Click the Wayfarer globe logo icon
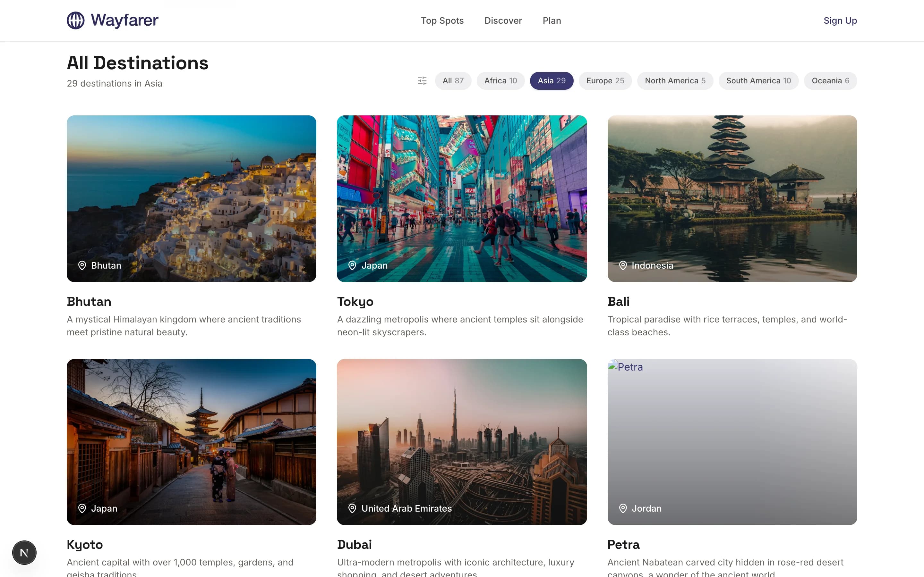Viewport: 924px width, 577px height. (76, 20)
